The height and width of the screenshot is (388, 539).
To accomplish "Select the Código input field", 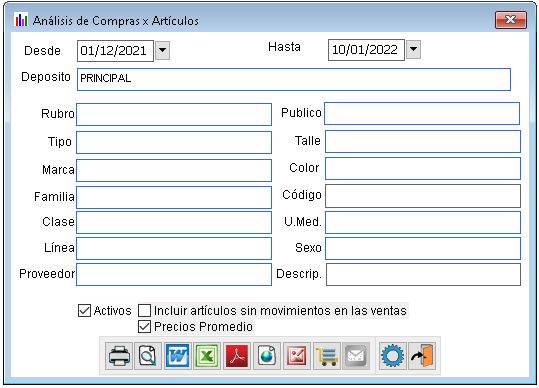I will pyautogui.click(x=423, y=196).
